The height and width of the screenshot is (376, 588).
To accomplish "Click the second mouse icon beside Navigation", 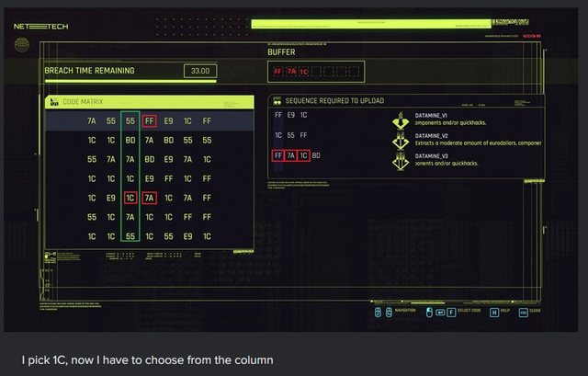I will click(x=389, y=312).
